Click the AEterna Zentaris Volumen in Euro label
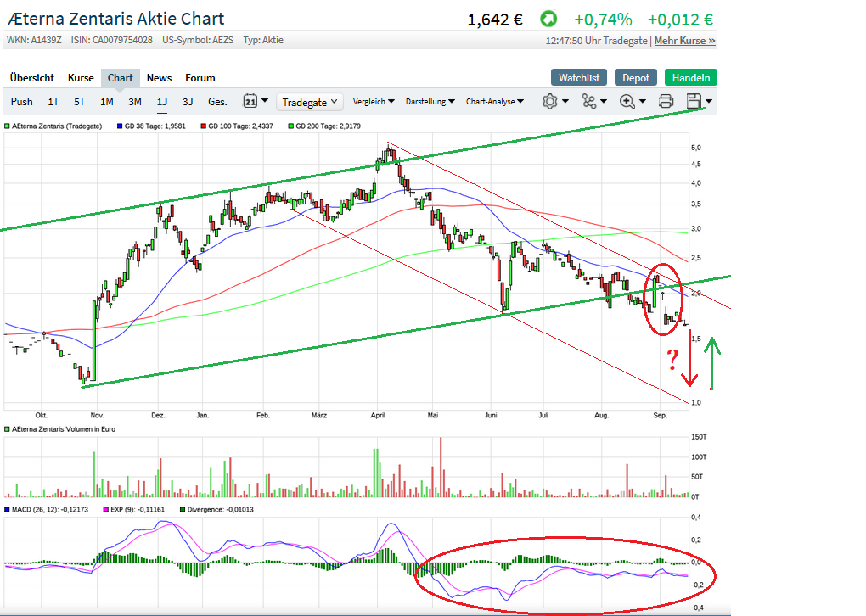The width and height of the screenshot is (866, 616). [x=64, y=428]
